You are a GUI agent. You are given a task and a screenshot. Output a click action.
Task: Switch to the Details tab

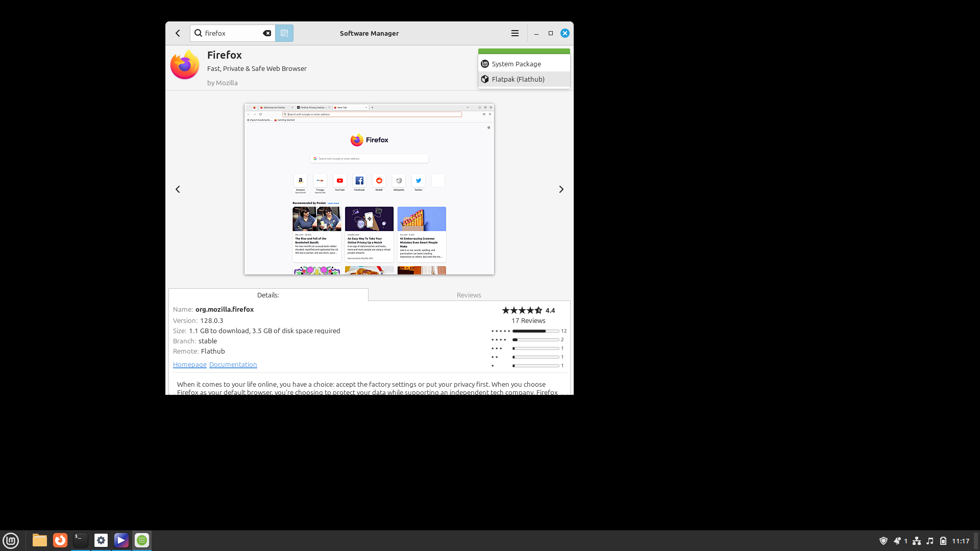tap(268, 295)
